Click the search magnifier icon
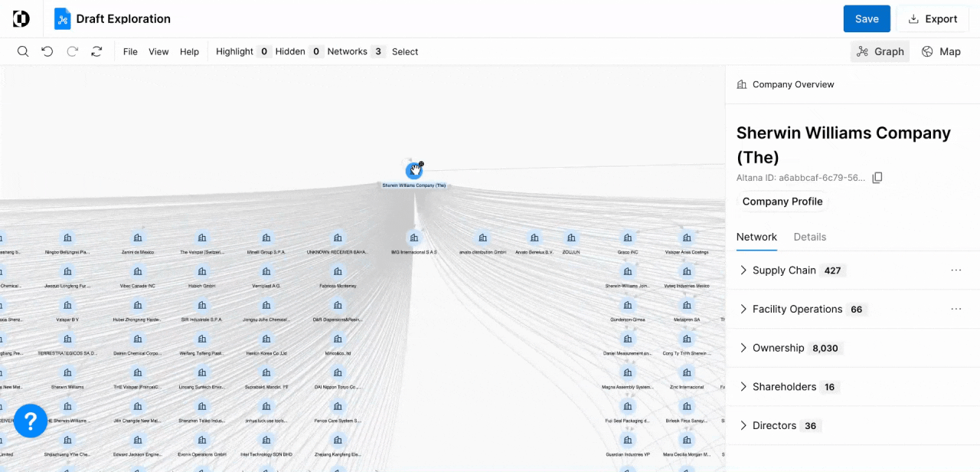Viewport: 980px width, 472px height. tap(23, 51)
